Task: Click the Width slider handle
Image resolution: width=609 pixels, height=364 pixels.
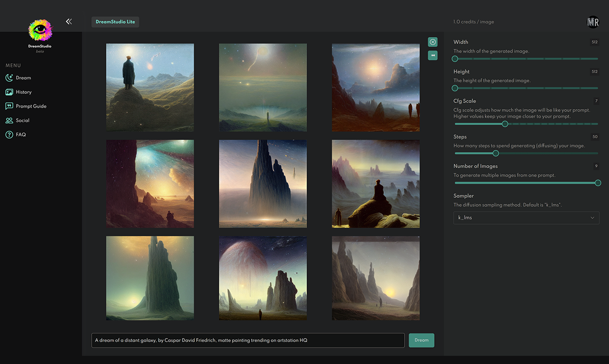Action: click(x=455, y=59)
